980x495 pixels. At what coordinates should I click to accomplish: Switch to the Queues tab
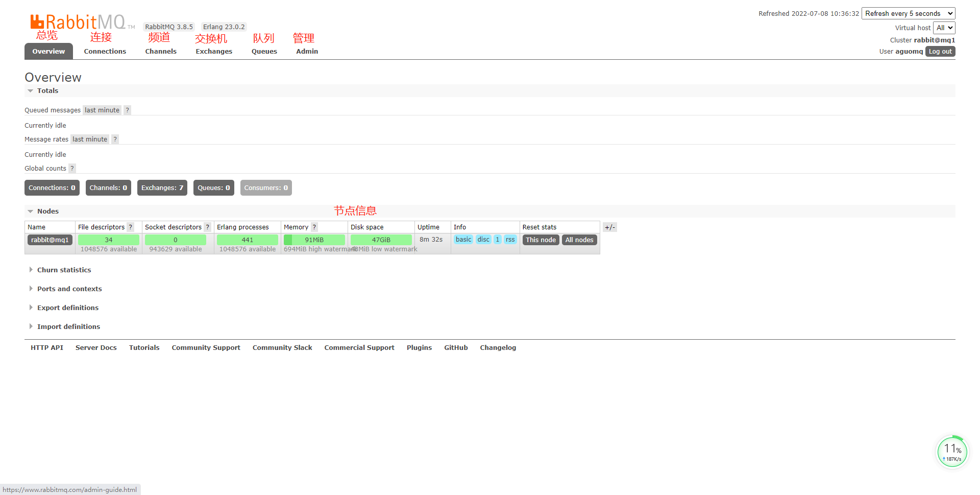click(x=264, y=51)
